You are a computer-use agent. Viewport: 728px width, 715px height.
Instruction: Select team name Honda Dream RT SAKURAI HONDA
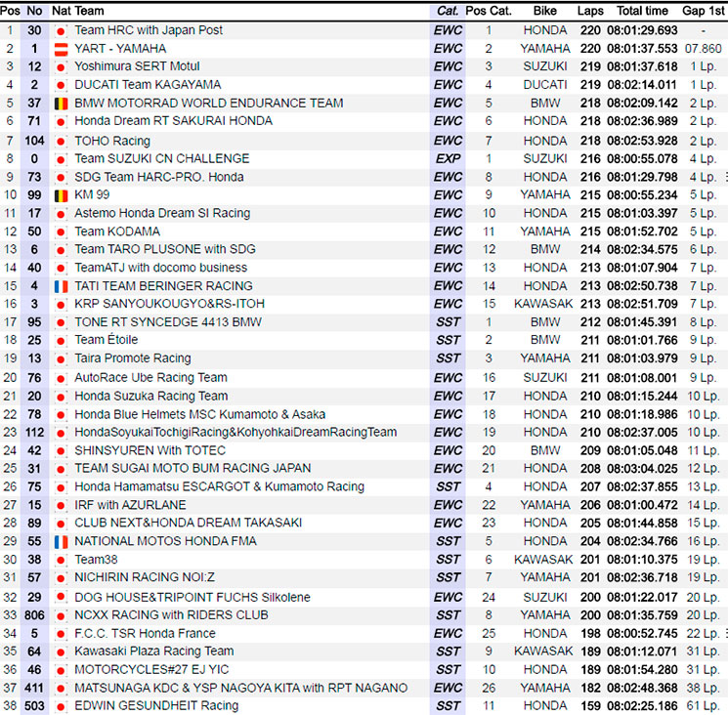click(174, 121)
